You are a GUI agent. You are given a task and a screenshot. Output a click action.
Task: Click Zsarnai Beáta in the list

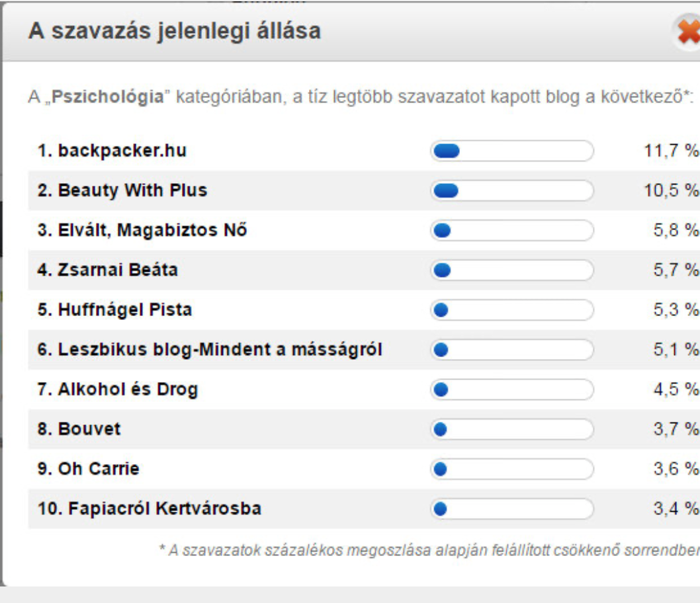coord(108,270)
